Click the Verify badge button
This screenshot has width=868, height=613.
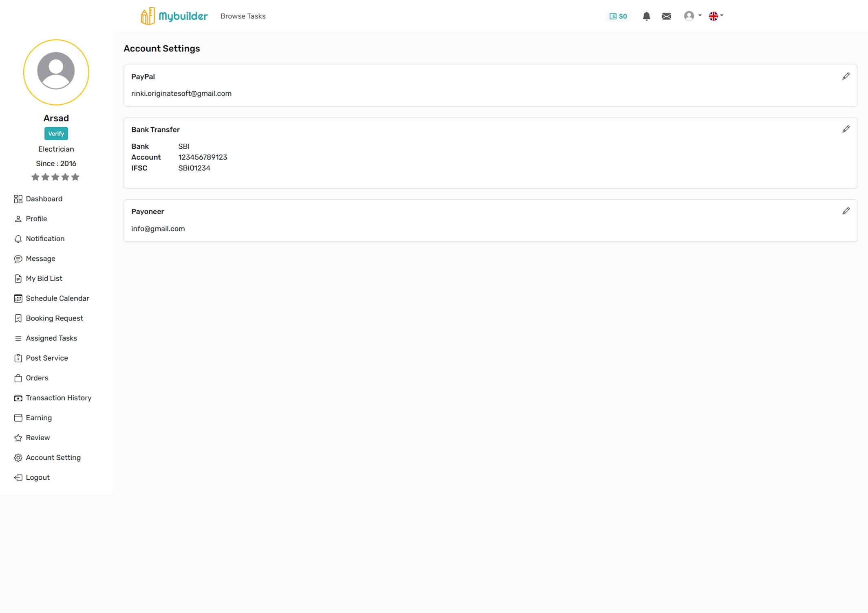pyautogui.click(x=56, y=134)
